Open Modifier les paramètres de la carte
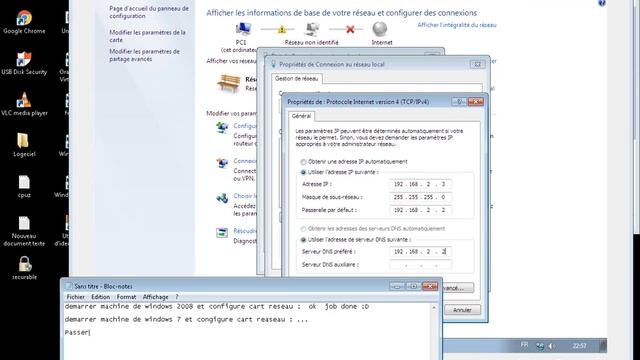This screenshot has width=640, height=360. pos(147,36)
